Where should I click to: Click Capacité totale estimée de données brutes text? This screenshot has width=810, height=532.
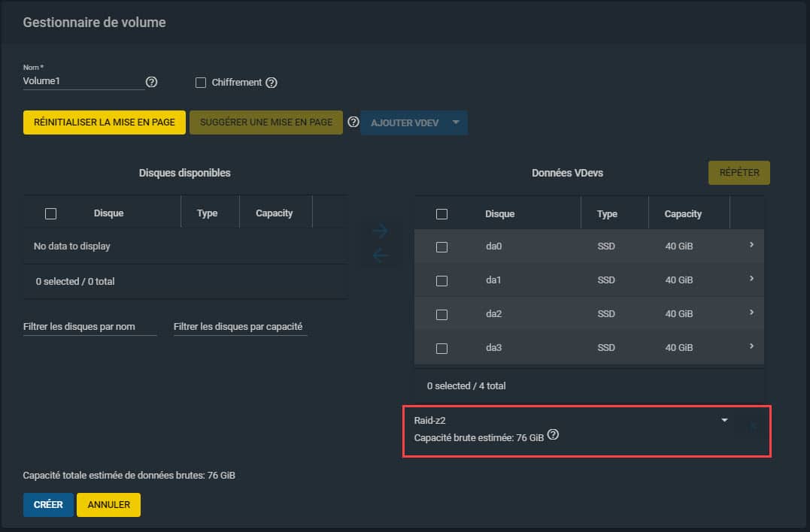129,475
